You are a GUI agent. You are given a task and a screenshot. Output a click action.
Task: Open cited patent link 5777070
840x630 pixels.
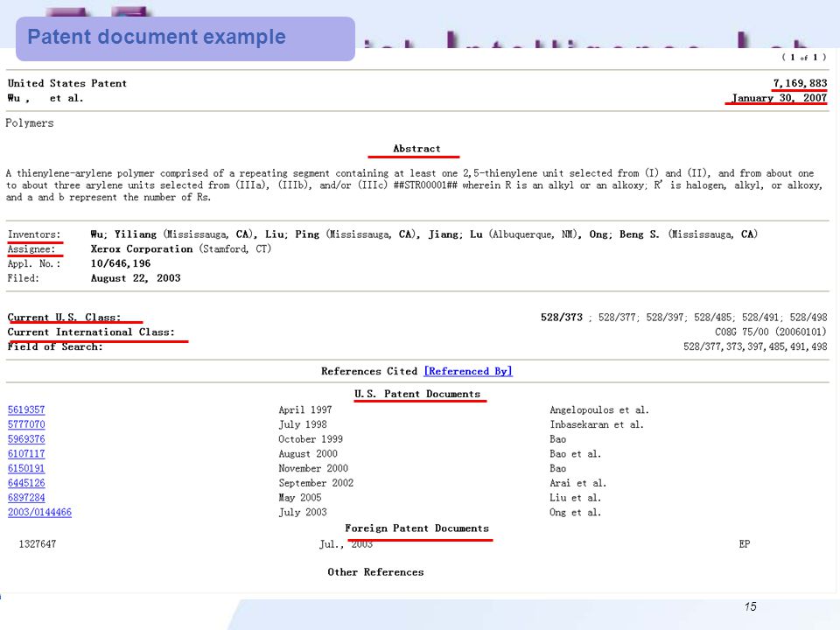[26, 424]
